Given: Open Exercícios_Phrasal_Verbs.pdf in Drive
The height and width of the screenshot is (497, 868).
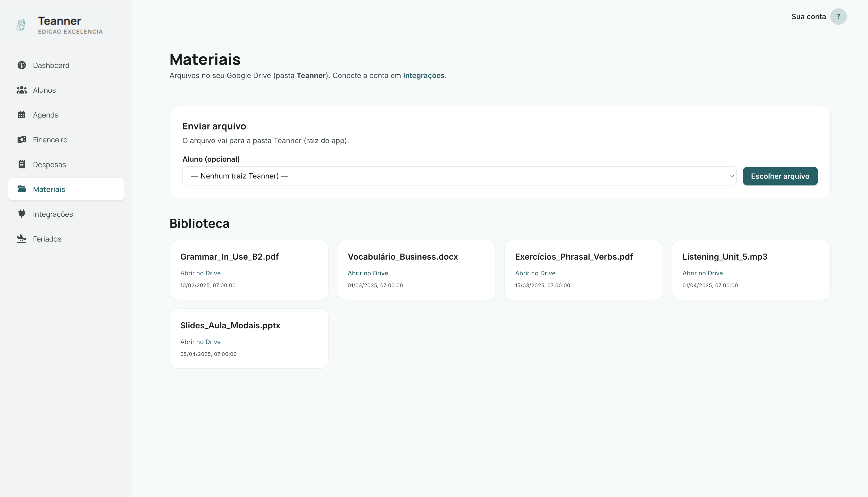Looking at the screenshot, I should coord(535,273).
